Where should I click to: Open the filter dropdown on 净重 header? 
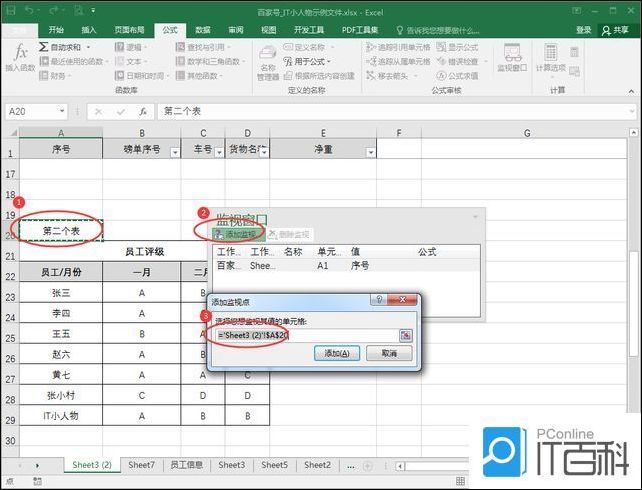point(370,152)
